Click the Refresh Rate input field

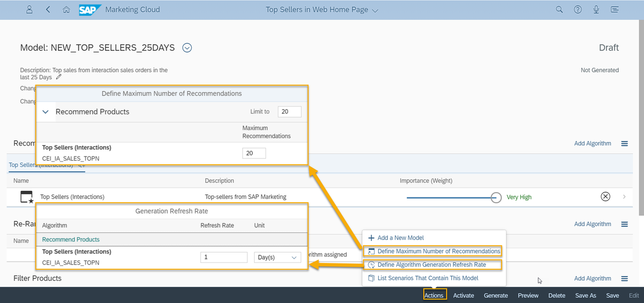(224, 257)
